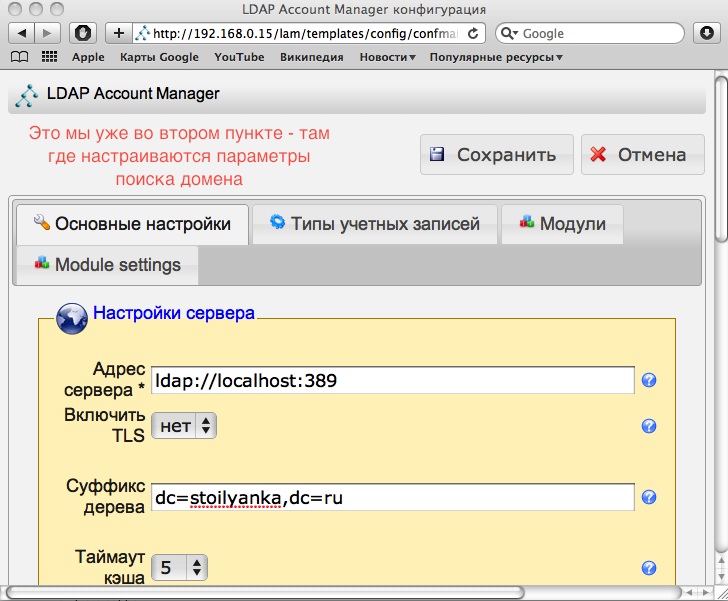Show Top Sites grid icon
This screenshot has height=601, width=728.
click(x=48, y=57)
